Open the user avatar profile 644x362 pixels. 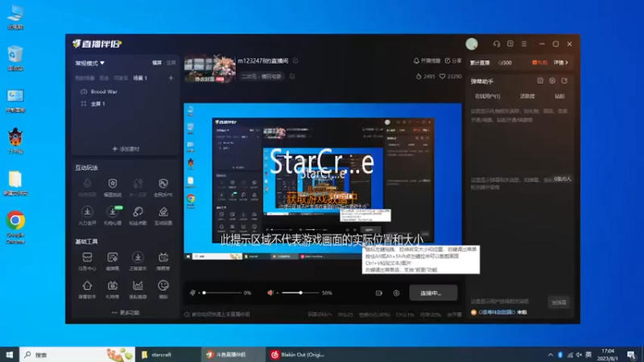pos(472,44)
